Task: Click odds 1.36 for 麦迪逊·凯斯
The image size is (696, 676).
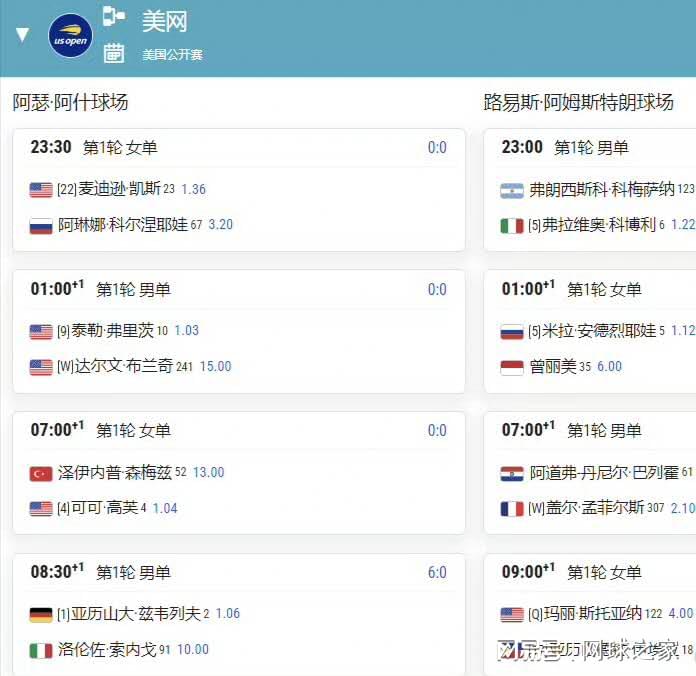Action: pos(194,190)
